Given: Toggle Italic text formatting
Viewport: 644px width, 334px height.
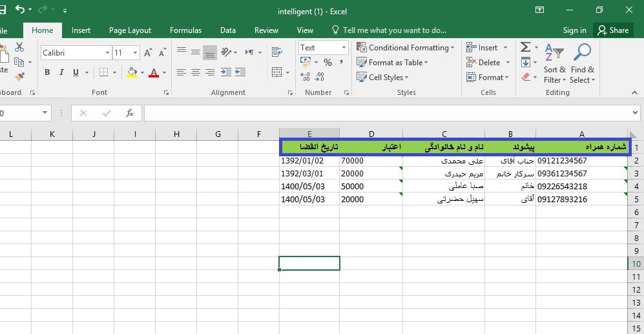Looking at the screenshot, I should pyautogui.click(x=62, y=72).
